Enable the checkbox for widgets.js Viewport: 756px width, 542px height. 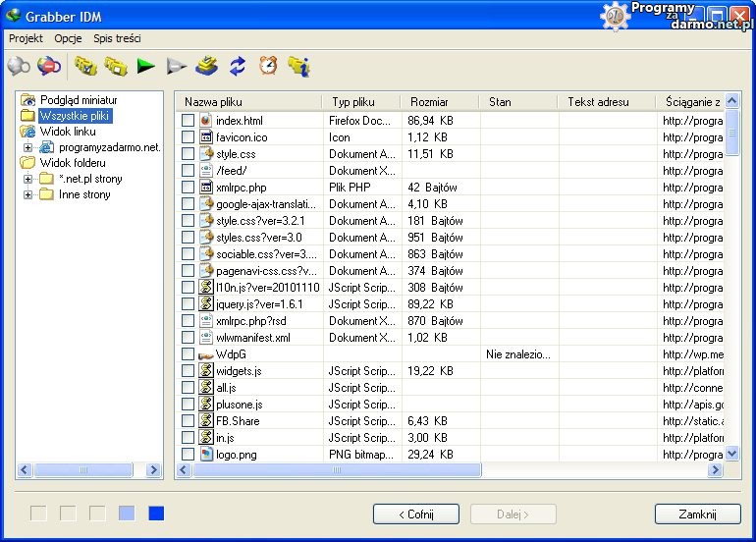coord(189,371)
